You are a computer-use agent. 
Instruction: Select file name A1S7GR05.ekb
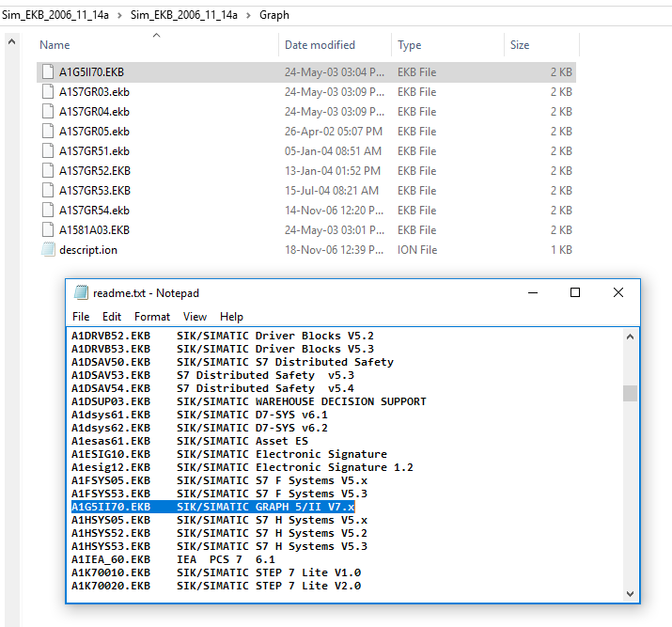[94, 132]
